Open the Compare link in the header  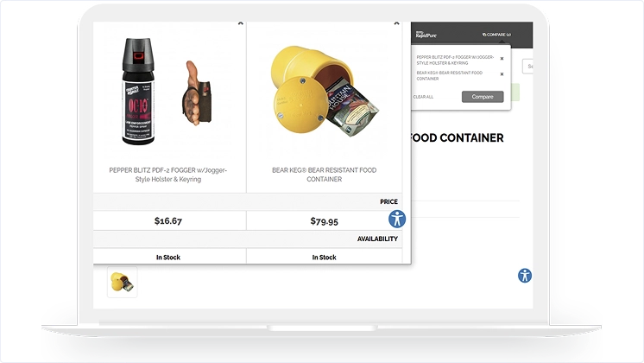[496, 35]
